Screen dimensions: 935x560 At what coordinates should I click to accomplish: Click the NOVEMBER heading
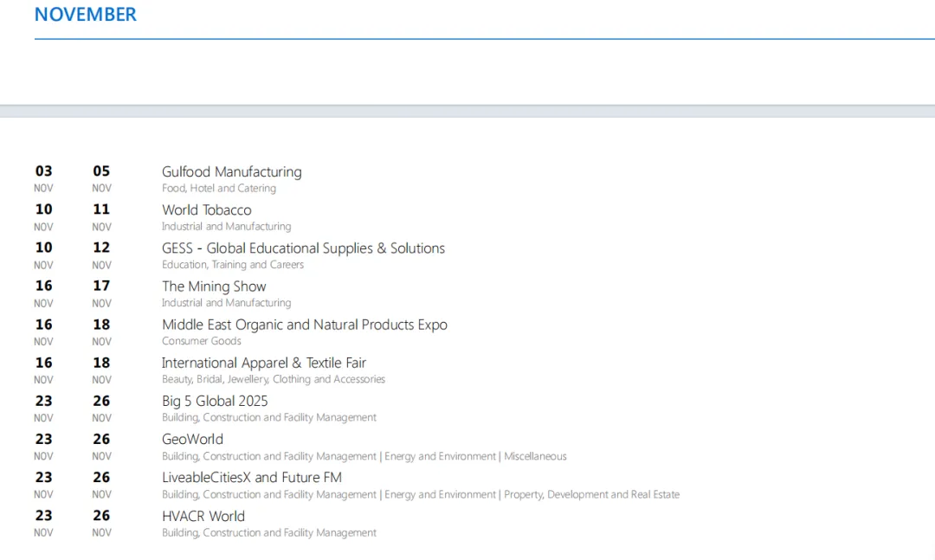click(85, 15)
